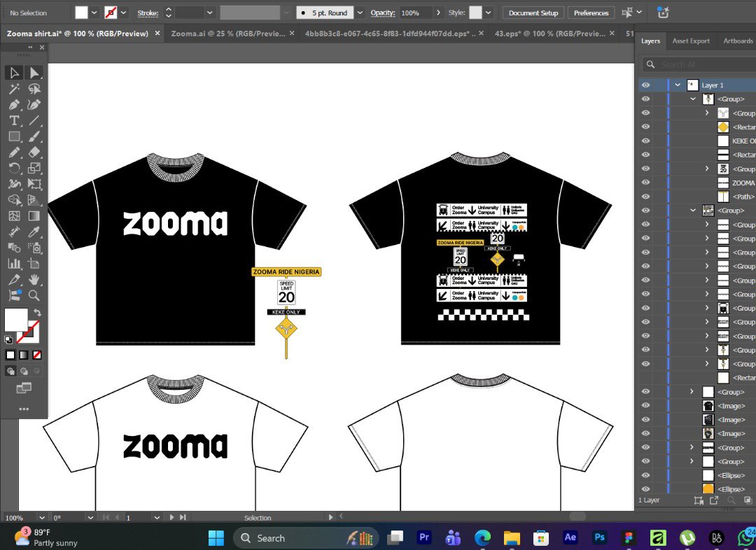Open Document Setup
The height and width of the screenshot is (550, 756).
[533, 12]
